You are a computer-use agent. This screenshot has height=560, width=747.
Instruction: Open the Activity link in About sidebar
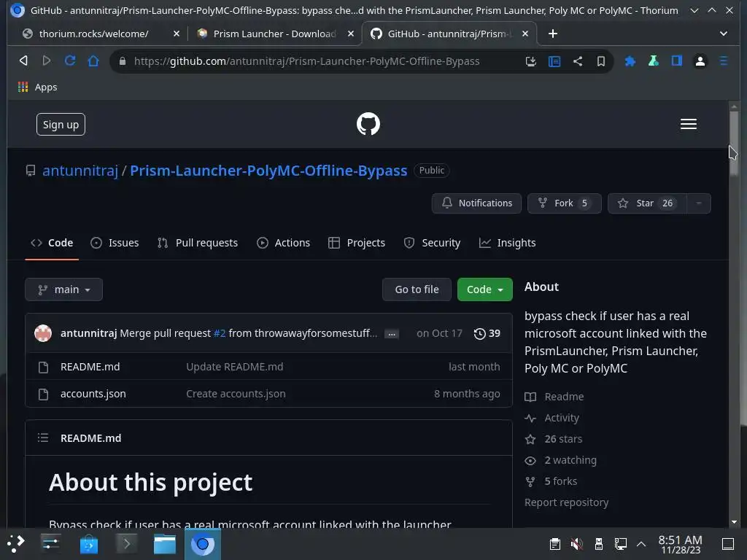pos(552,418)
